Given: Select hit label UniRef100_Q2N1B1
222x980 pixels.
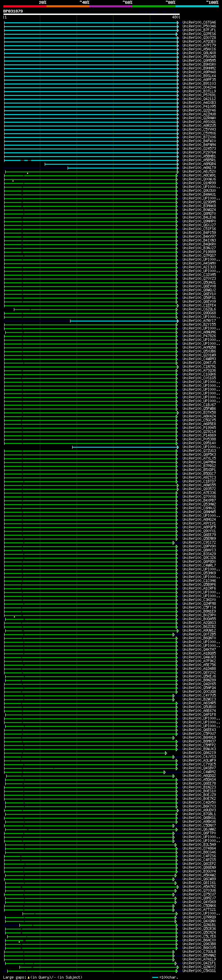Looking at the screenshot, I should point(199,925).
